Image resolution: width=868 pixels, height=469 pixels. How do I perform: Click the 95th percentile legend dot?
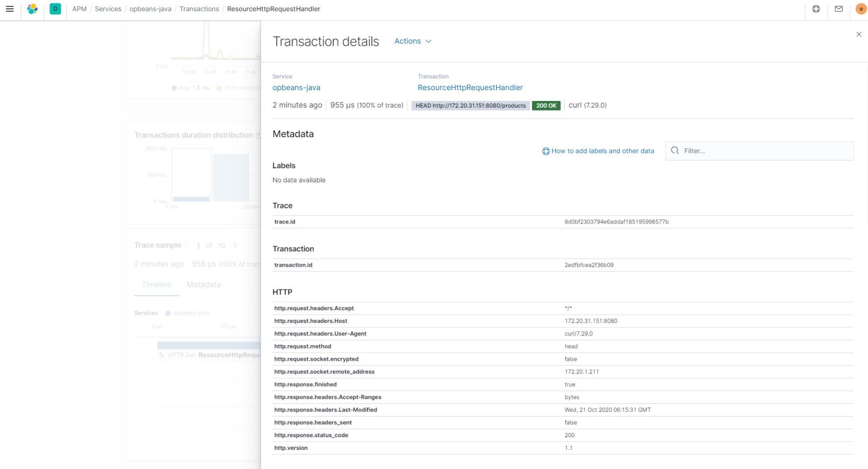[x=219, y=88]
